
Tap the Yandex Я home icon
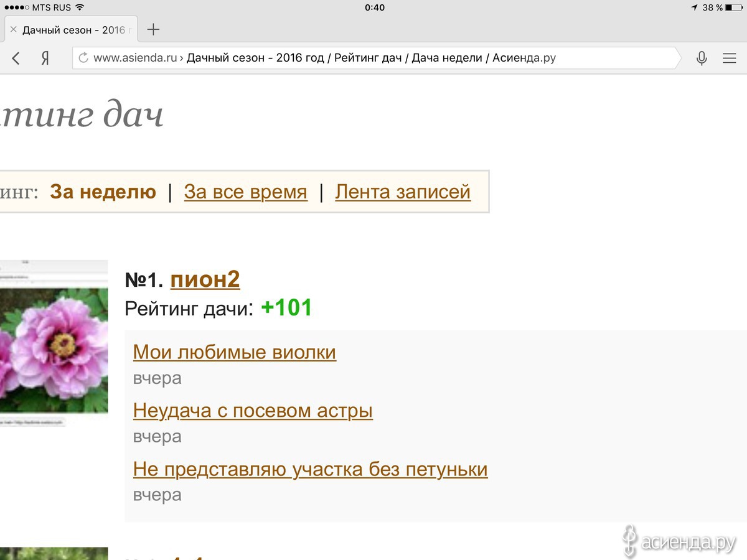point(45,58)
